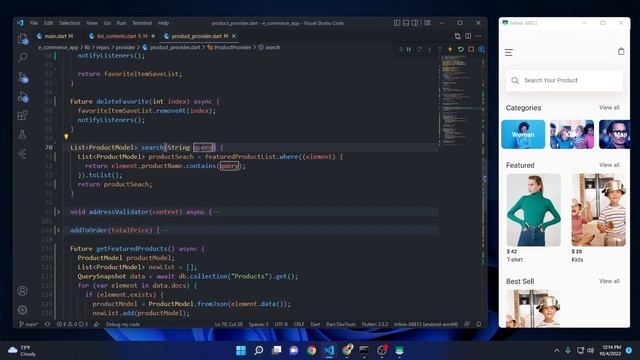Image resolution: width=640 pixels, height=360 pixels.
Task: Open the Terminal menu
Action: [142, 23]
